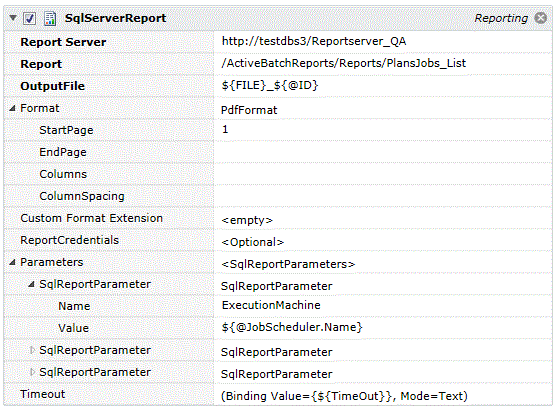
Task: Edit the ExecutionMachine Name value
Action: click(383, 306)
